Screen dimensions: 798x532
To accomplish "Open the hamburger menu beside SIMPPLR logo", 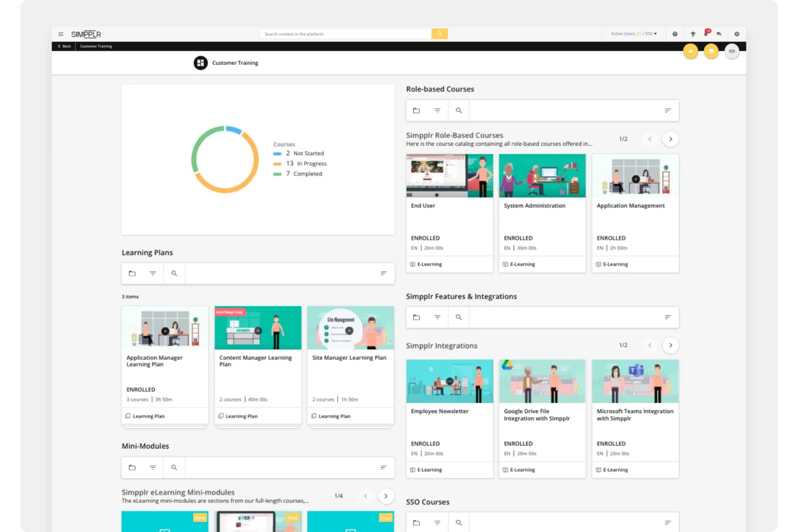I will tap(61, 33).
